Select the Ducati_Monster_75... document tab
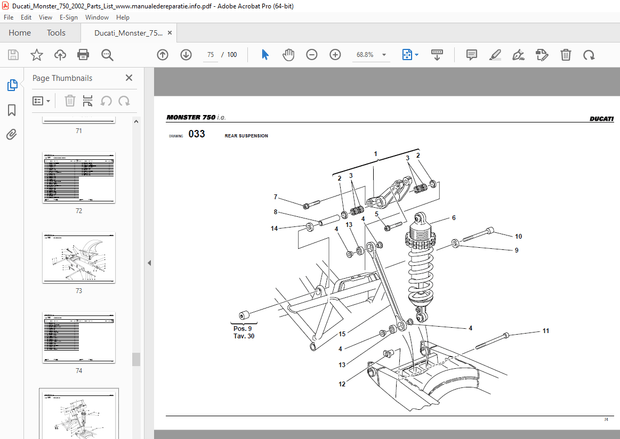 pos(128,33)
